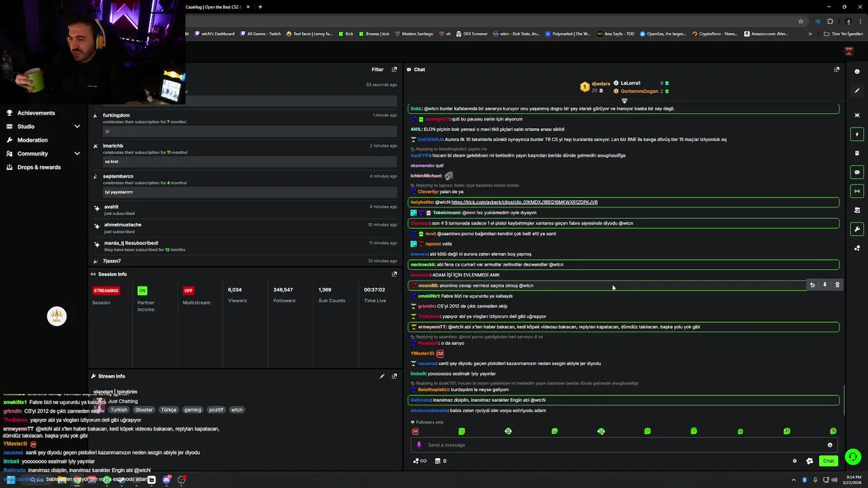Viewport: 868px width, 488px height.
Task: Send message with the Chat button
Action: pos(828,461)
